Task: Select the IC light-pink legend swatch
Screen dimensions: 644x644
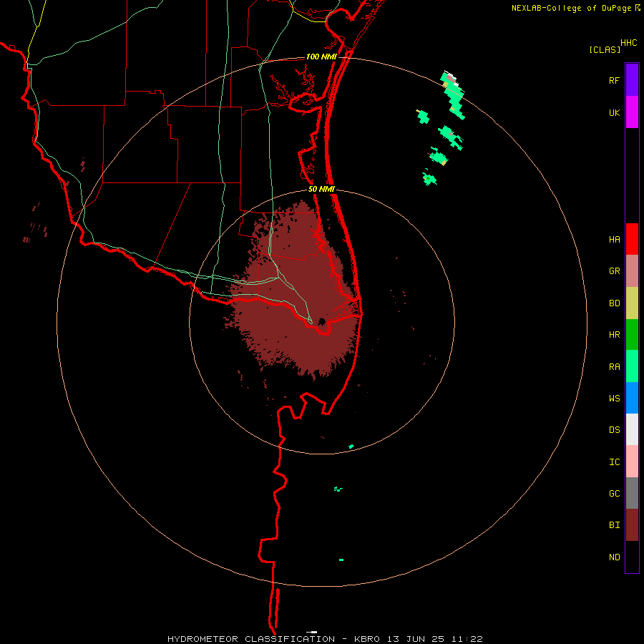Action: tap(632, 462)
